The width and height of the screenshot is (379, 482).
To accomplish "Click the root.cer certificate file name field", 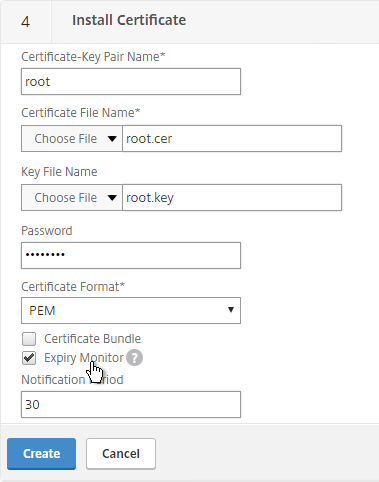I will click(232, 139).
